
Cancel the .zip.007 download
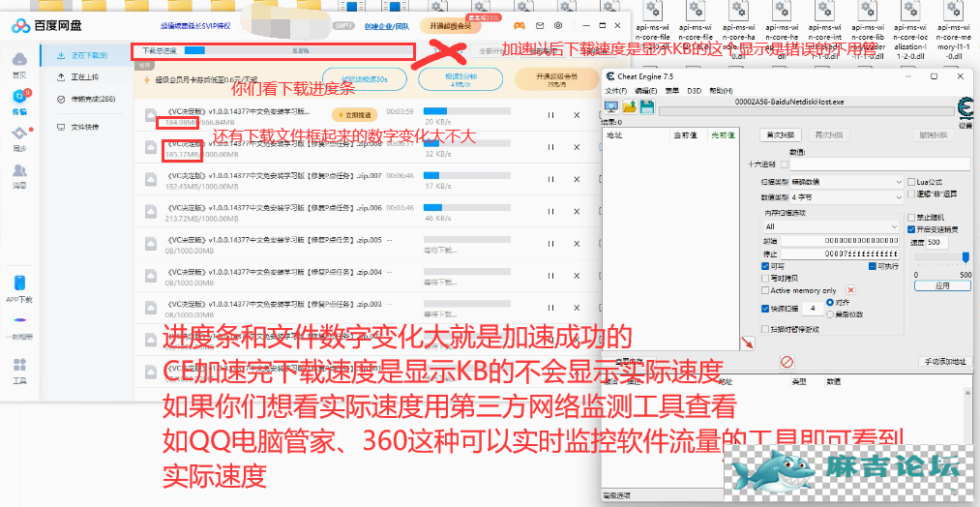[x=577, y=179]
